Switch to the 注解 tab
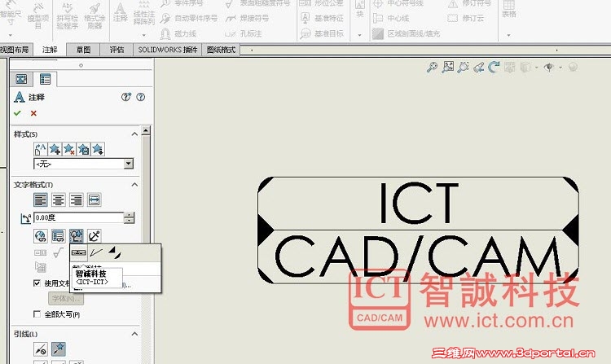The image size is (611, 364). point(50,50)
